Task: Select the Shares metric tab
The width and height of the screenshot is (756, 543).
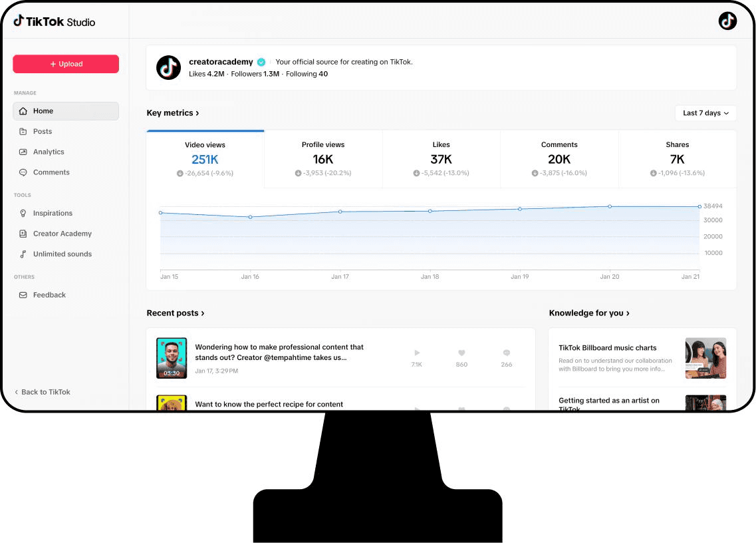Action: coord(678,159)
